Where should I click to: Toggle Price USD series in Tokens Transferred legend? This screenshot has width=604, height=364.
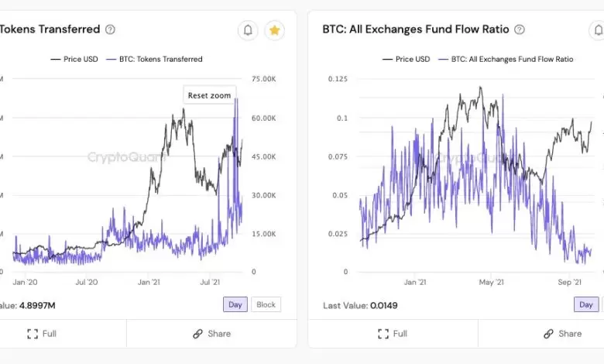pyautogui.click(x=76, y=59)
